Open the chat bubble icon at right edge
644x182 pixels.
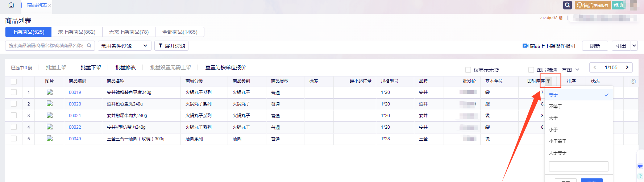tap(640, 166)
